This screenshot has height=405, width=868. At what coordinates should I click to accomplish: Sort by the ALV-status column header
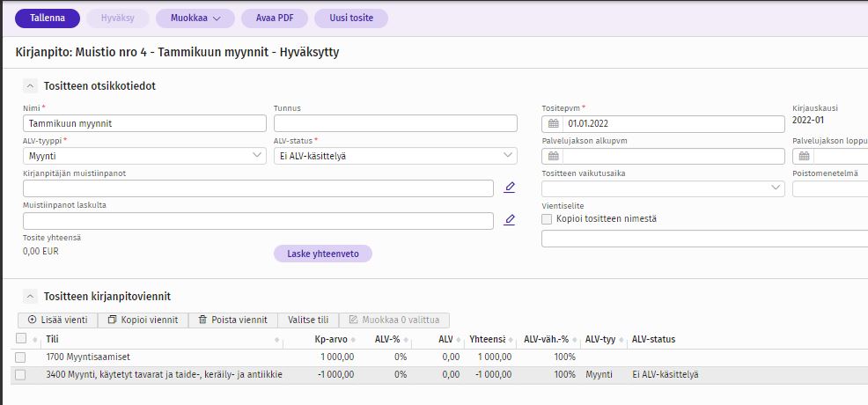point(653,339)
